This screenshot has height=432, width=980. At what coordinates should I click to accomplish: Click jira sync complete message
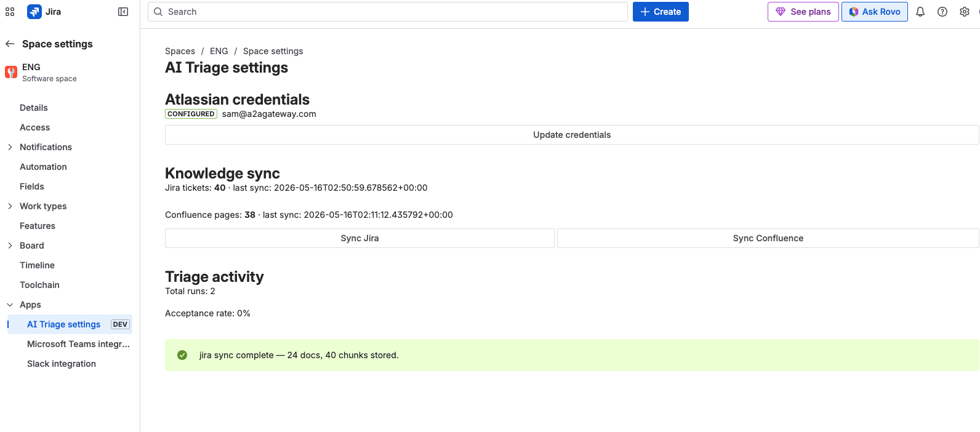pyautogui.click(x=299, y=355)
